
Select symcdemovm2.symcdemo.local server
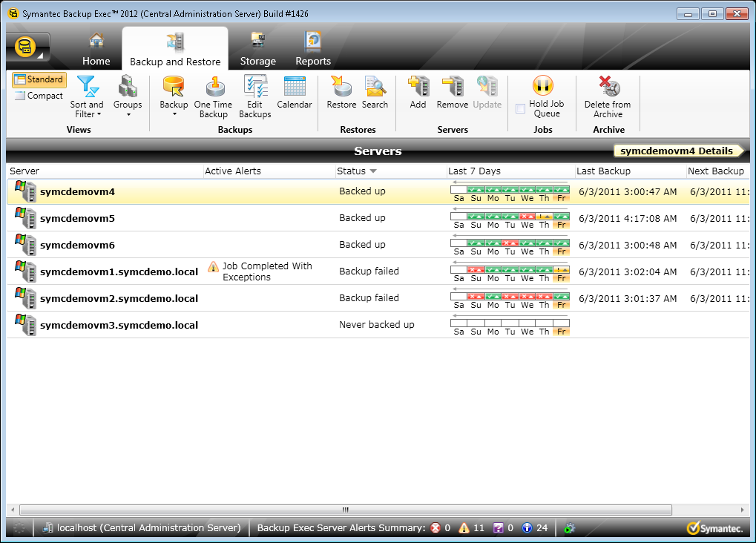(x=378, y=298)
